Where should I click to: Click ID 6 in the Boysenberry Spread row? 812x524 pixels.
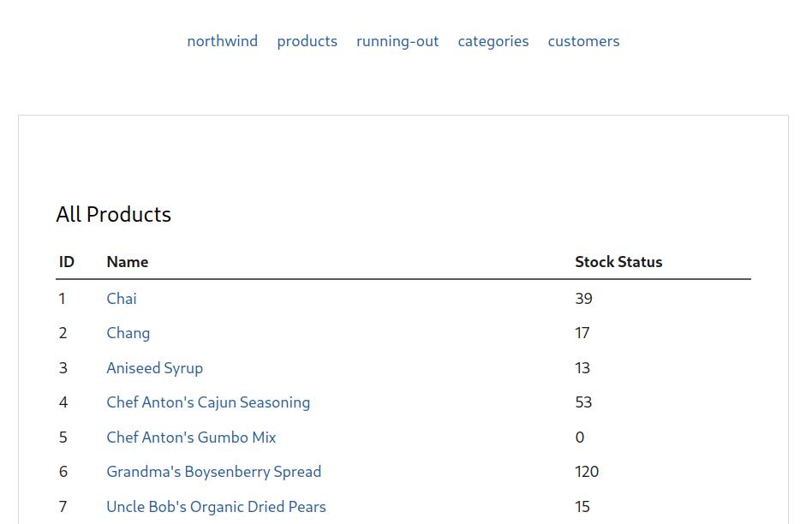pyautogui.click(x=63, y=472)
